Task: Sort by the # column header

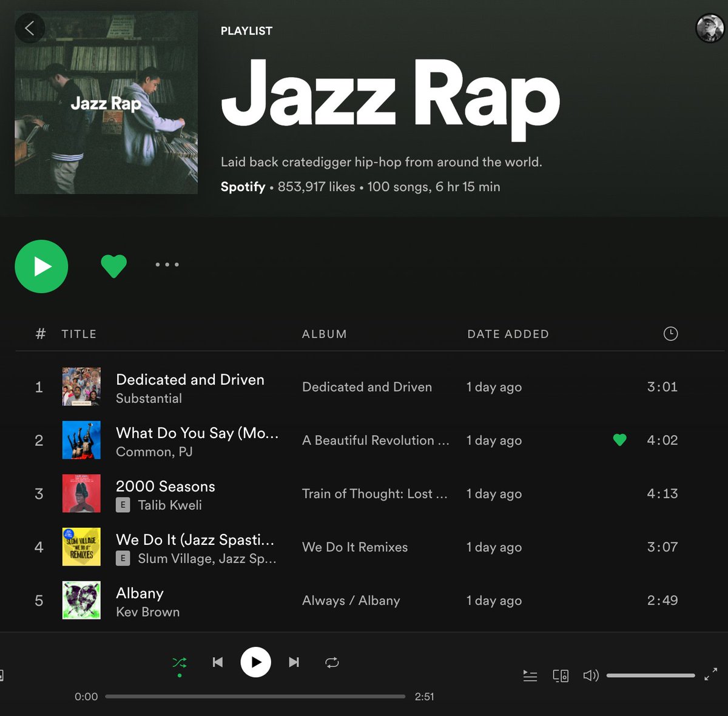Action: coord(41,334)
